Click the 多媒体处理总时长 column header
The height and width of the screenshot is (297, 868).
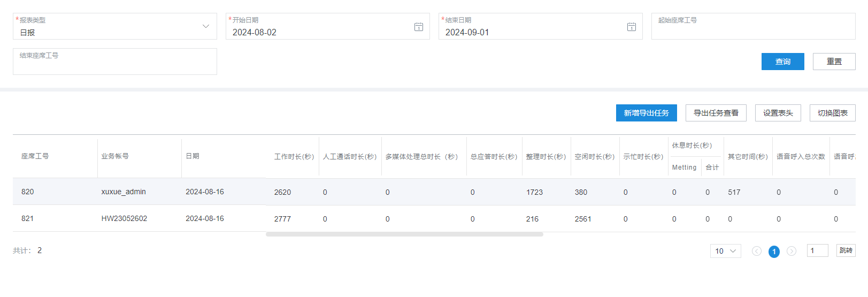pyautogui.click(x=421, y=157)
